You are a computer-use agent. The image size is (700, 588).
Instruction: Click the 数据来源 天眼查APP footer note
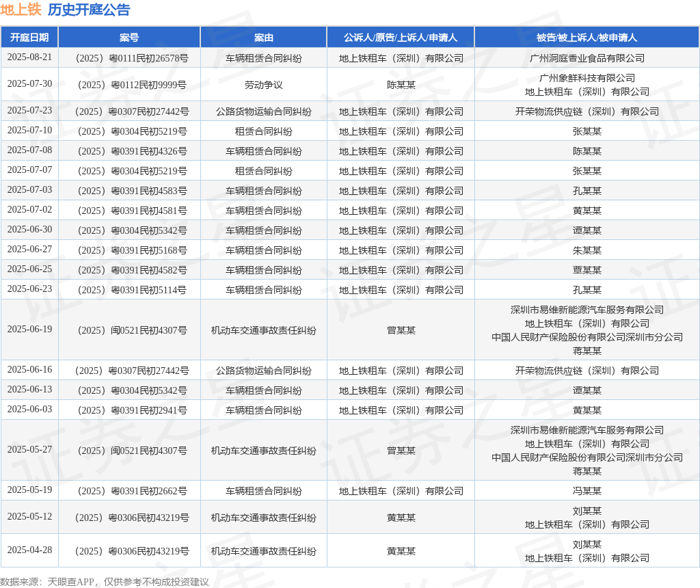pyautogui.click(x=105, y=582)
